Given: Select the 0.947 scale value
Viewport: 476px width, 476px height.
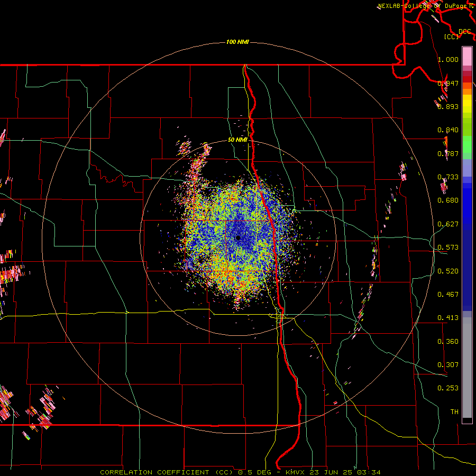Looking at the screenshot, I should pos(448,83).
